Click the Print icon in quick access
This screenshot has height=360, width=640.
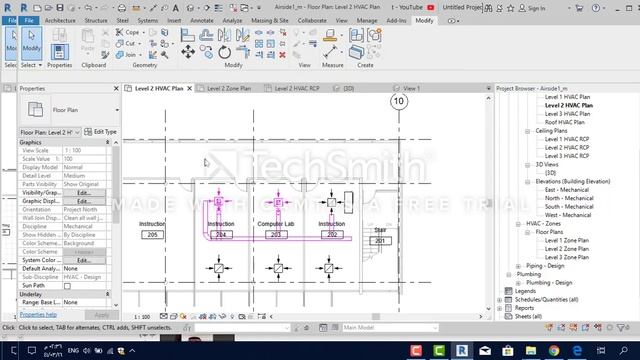122,8
